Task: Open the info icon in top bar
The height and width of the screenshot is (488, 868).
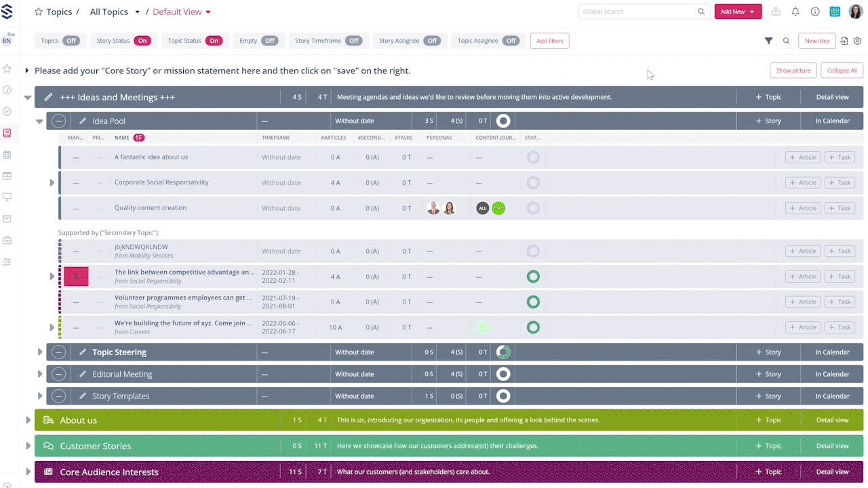Action: (x=815, y=12)
